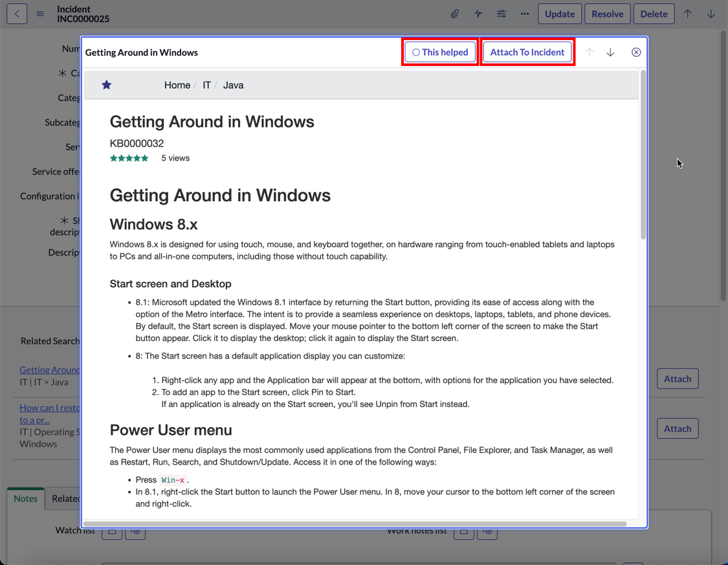
Task: Go back using the header back arrow
Action: coord(17,14)
